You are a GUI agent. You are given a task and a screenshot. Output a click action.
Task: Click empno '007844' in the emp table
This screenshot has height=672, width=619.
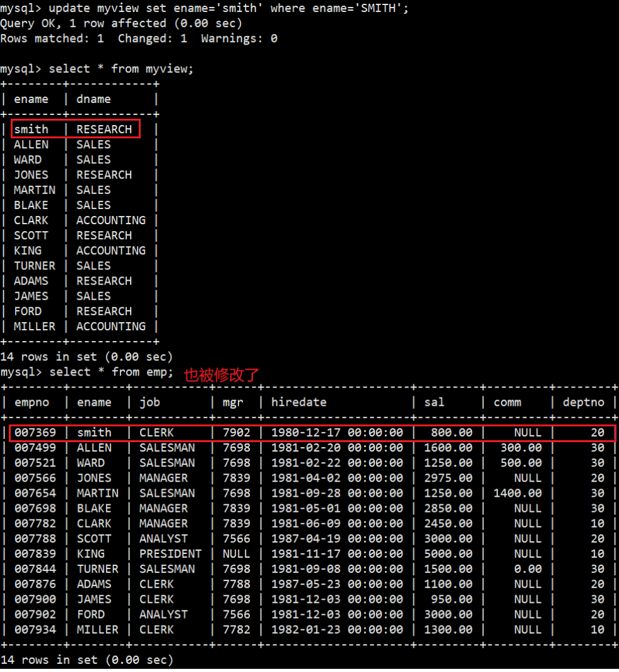tap(35, 569)
